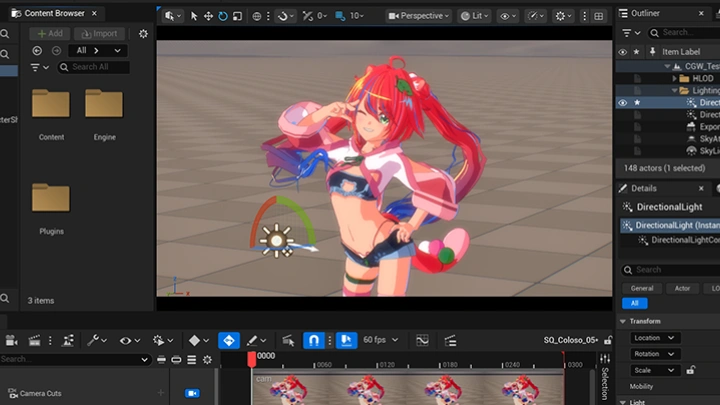Open Sequencer camera tool icon
Image resolution: width=720 pixels, height=405 pixels.
coord(11,341)
